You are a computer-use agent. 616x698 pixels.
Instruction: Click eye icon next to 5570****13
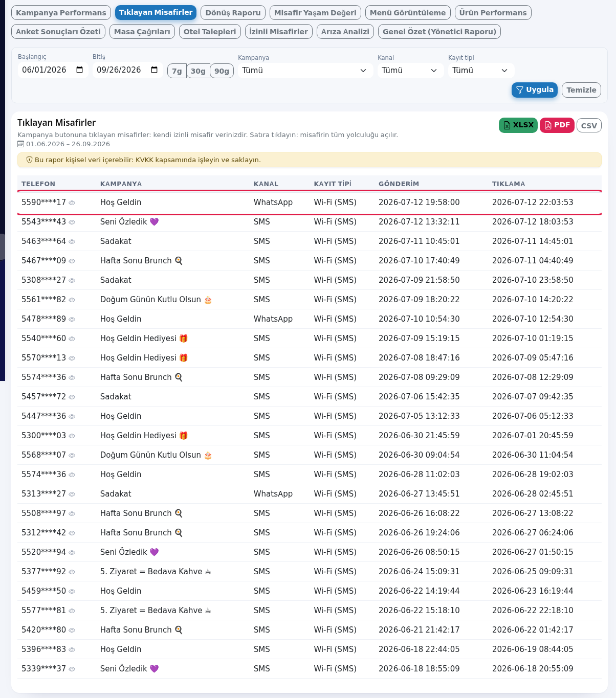coord(72,358)
